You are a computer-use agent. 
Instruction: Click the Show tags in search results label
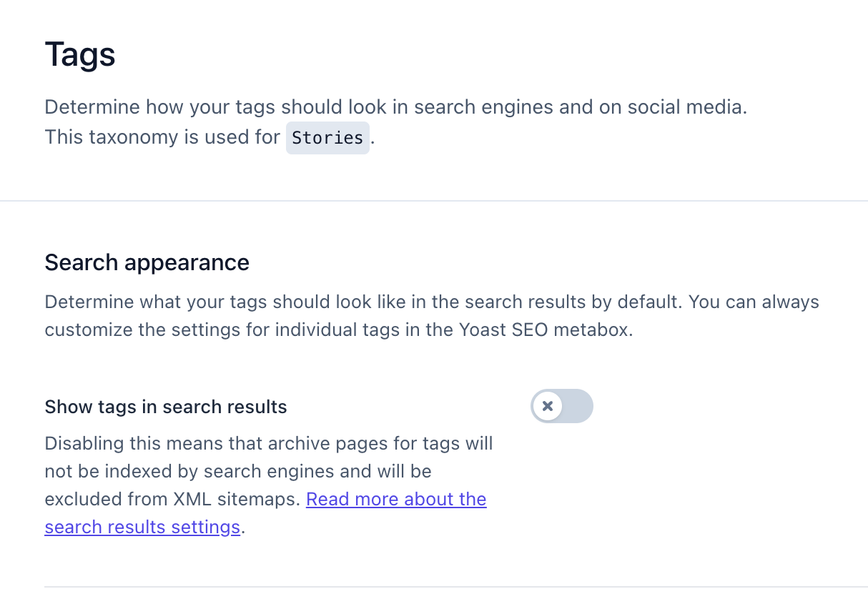166,407
